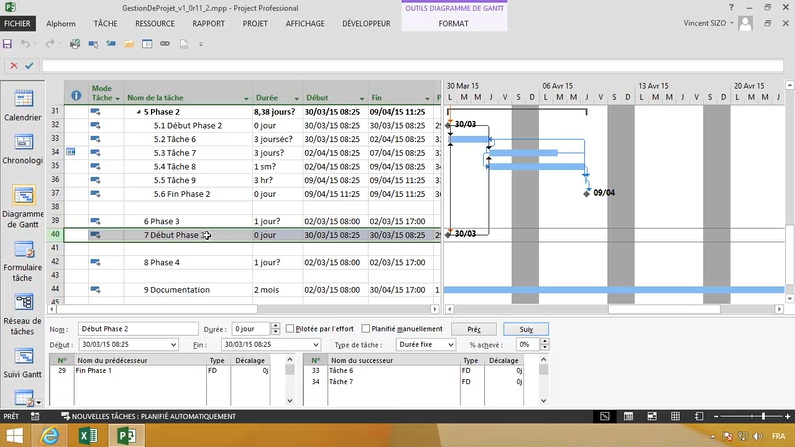Click the Undo arrow icon
The width and height of the screenshot is (795, 447).
click(x=26, y=44)
